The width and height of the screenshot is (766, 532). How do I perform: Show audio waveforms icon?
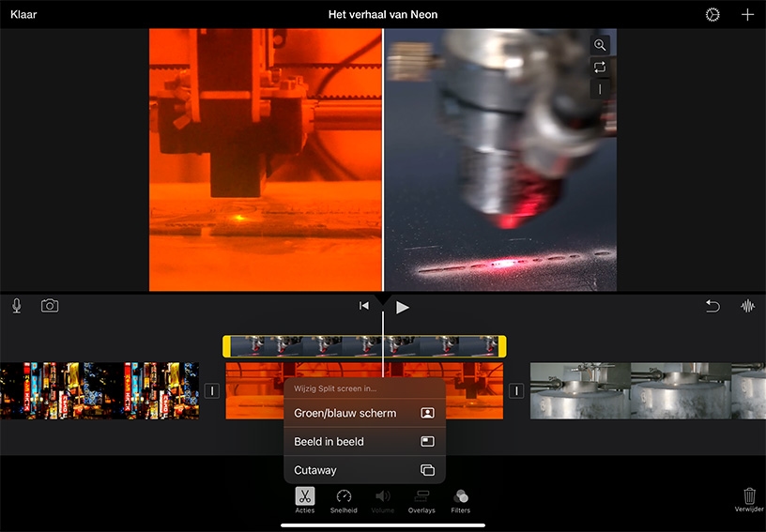[747, 306]
